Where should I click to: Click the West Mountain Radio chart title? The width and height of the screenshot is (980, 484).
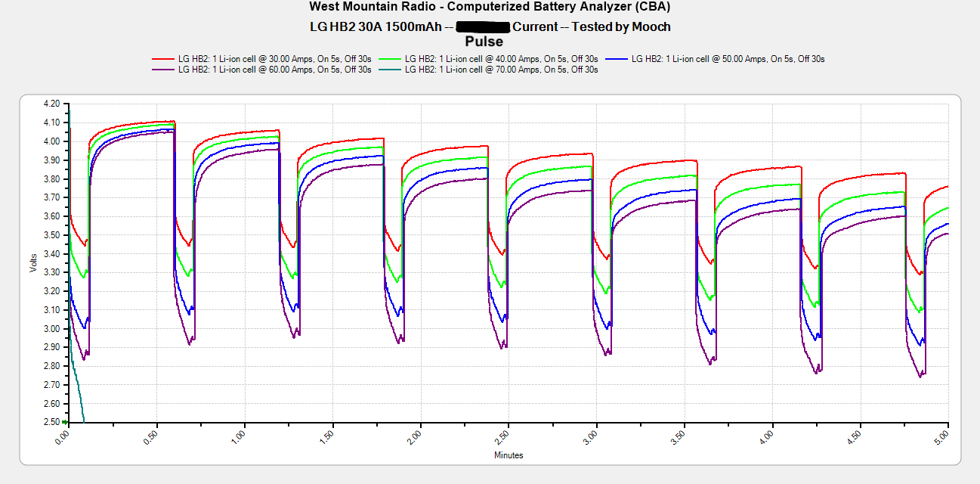[x=490, y=7]
